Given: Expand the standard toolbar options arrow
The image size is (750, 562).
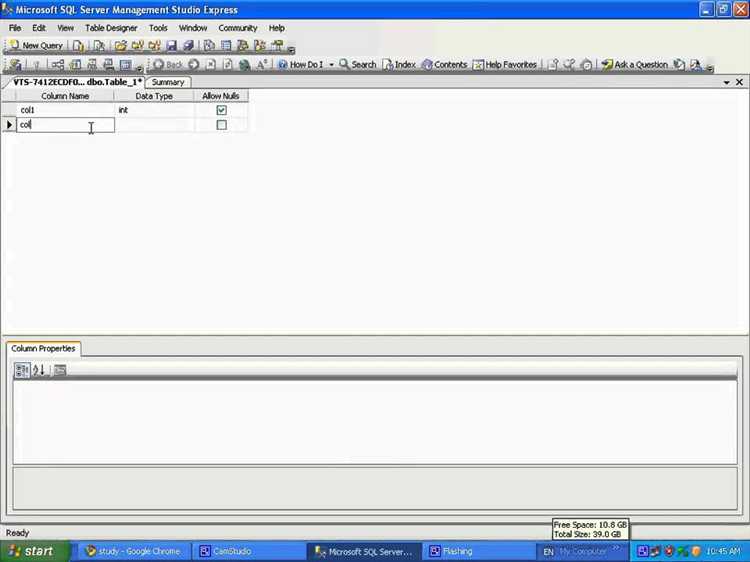Looking at the screenshot, I should (291, 50).
